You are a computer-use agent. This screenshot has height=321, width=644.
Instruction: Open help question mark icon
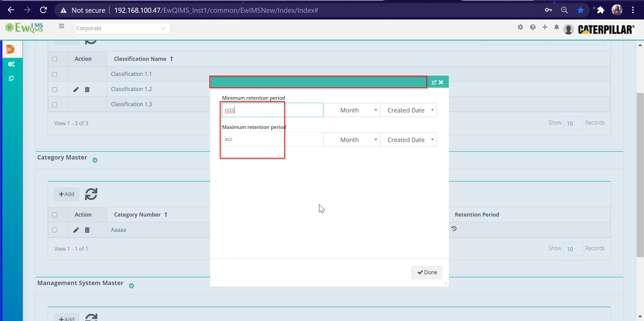click(533, 27)
